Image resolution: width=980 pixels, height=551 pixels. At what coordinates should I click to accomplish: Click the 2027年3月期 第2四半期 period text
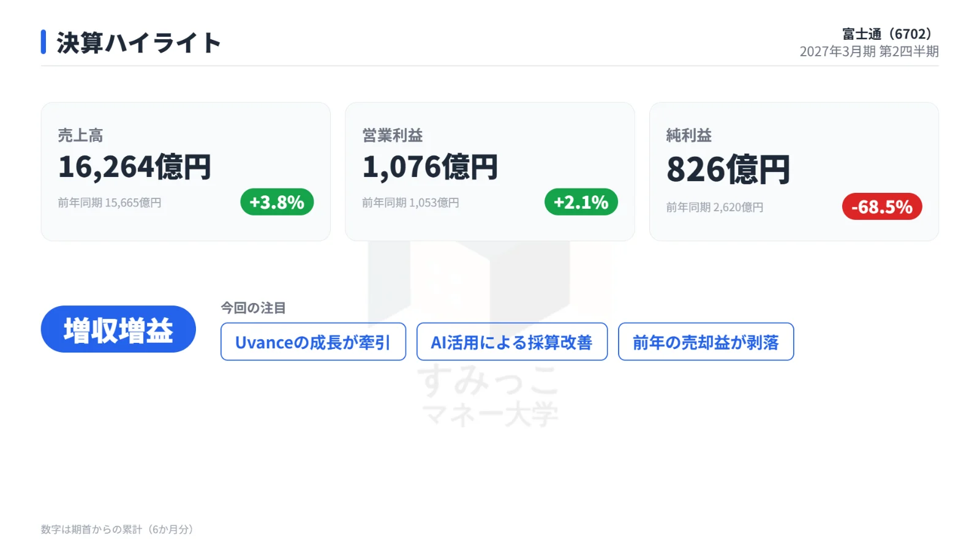click(x=869, y=51)
